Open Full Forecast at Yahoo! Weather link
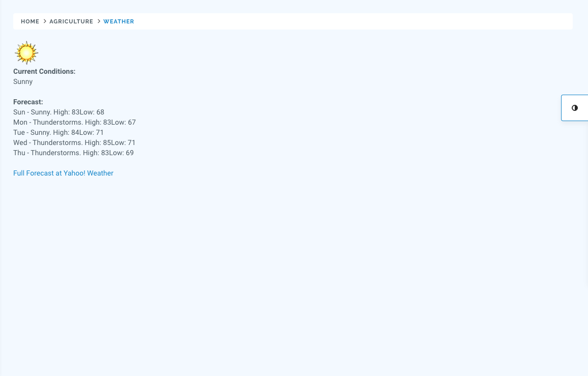This screenshot has height=376, width=588. click(64, 173)
